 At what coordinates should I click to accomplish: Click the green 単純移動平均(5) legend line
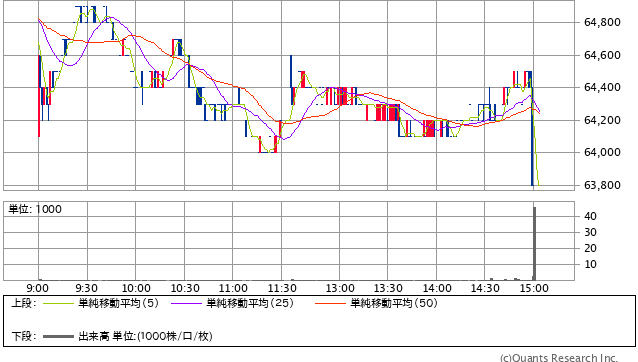pyautogui.click(x=58, y=303)
